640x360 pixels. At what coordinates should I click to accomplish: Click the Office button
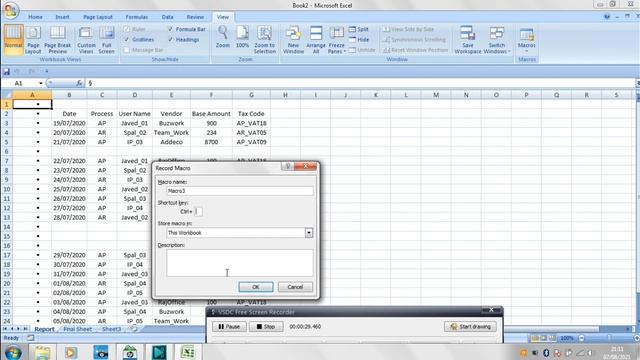pos(11,10)
